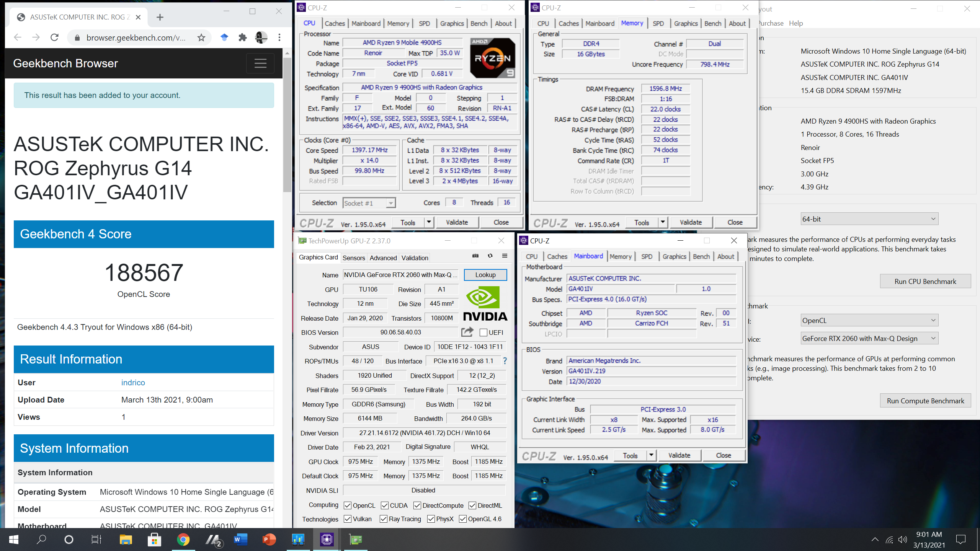This screenshot has height=551, width=980.
Task: Switch to CPU-Z in the taskbar
Action: (327, 540)
